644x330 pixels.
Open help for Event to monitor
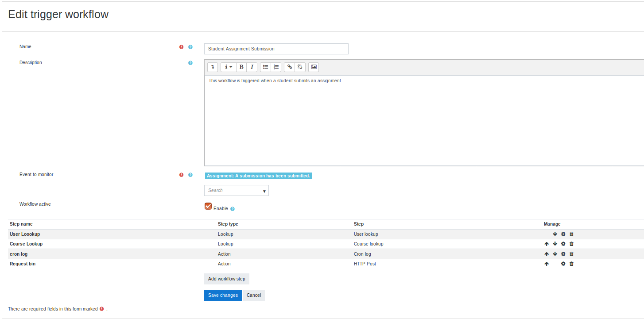click(190, 175)
